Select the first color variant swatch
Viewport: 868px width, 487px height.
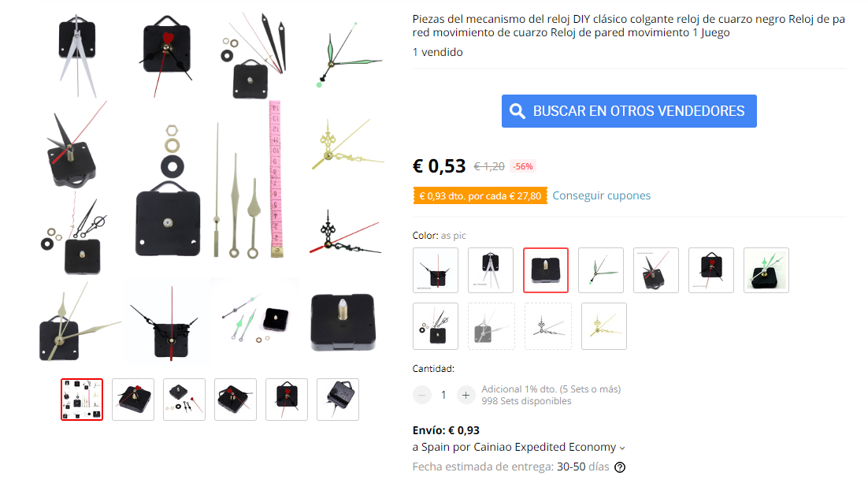[436, 270]
